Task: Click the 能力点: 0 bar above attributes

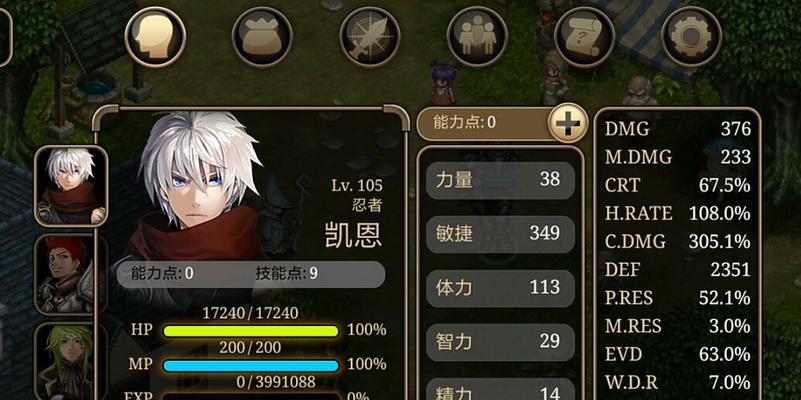Action: [485, 123]
